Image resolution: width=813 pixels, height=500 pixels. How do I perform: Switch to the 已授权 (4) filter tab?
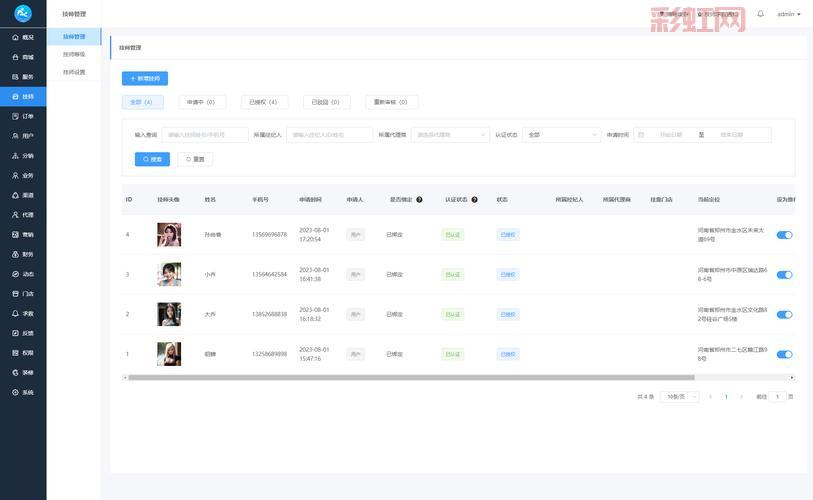click(x=264, y=102)
